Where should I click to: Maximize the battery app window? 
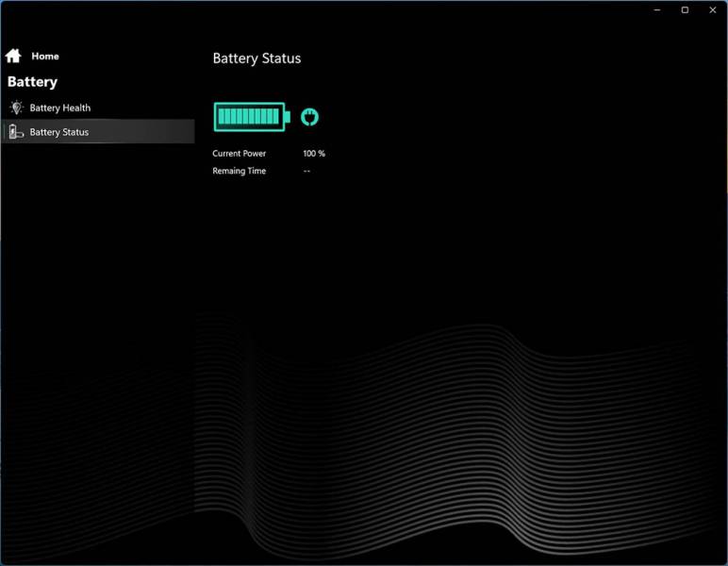[x=685, y=9]
